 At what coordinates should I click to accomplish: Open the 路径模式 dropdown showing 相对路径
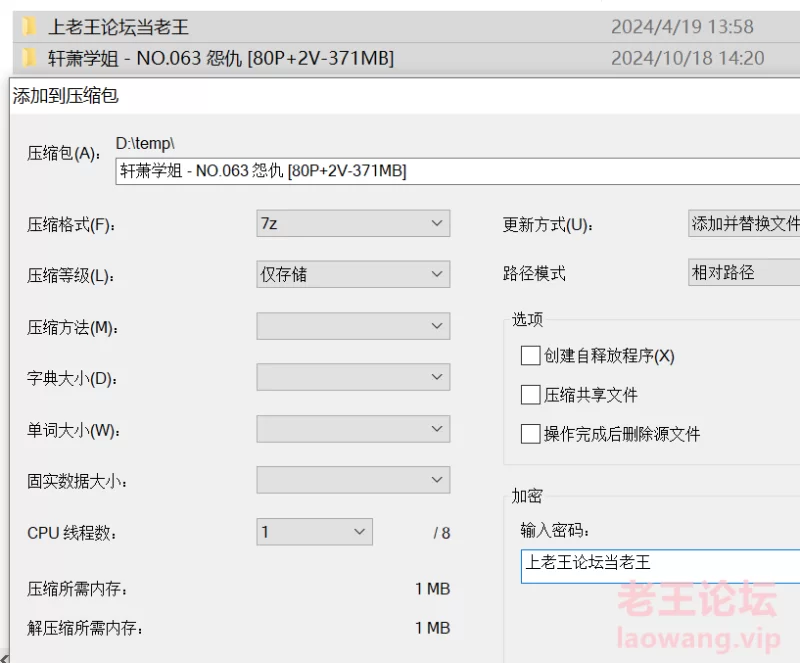745,272
